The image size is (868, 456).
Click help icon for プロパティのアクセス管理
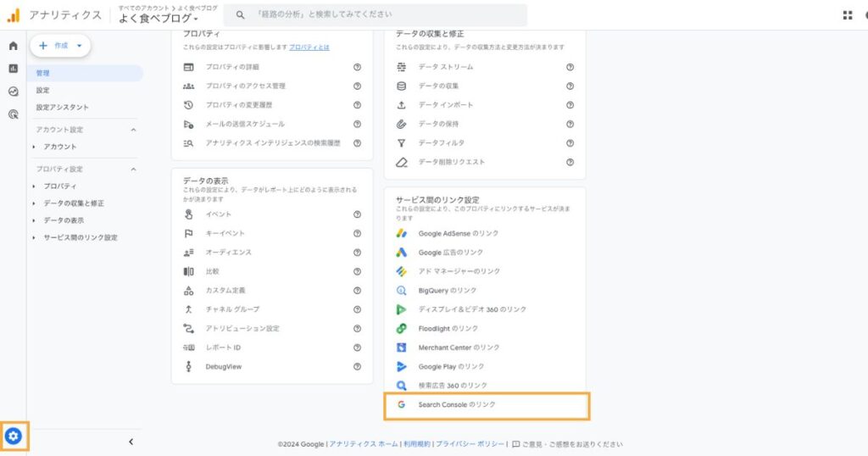coord(357,86)
